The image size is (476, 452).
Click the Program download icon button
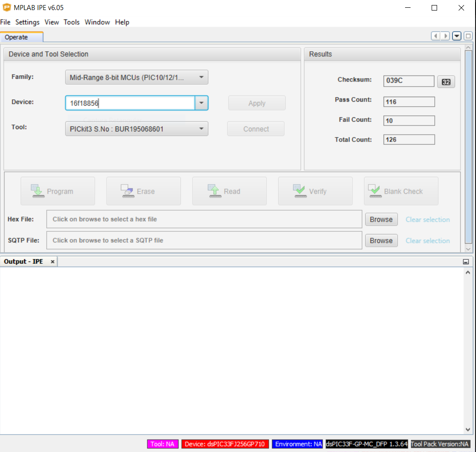58,191
